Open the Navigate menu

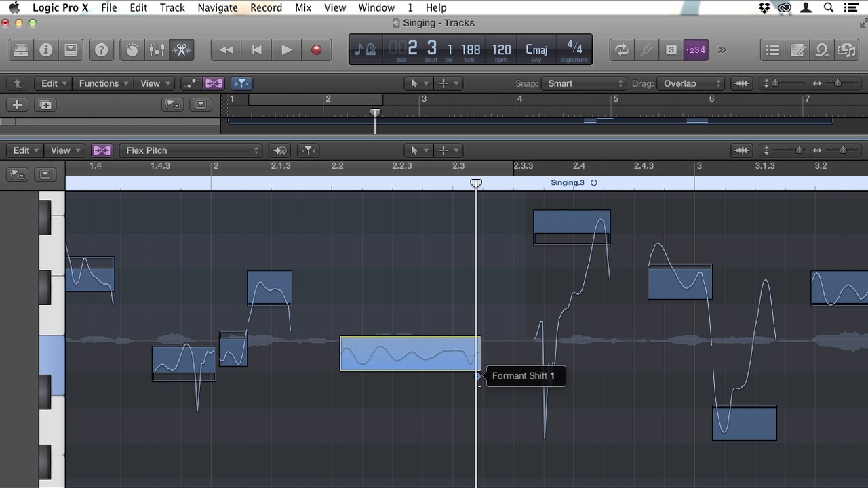coord(217,7)
